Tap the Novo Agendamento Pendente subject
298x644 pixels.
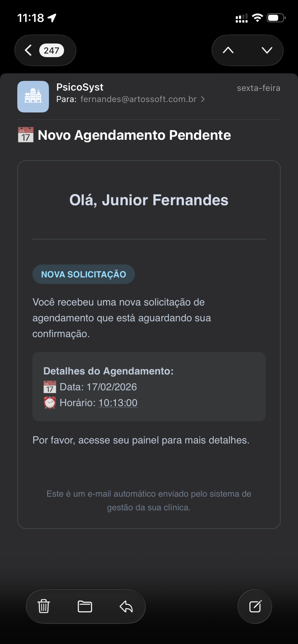click(x=134, y=135)
